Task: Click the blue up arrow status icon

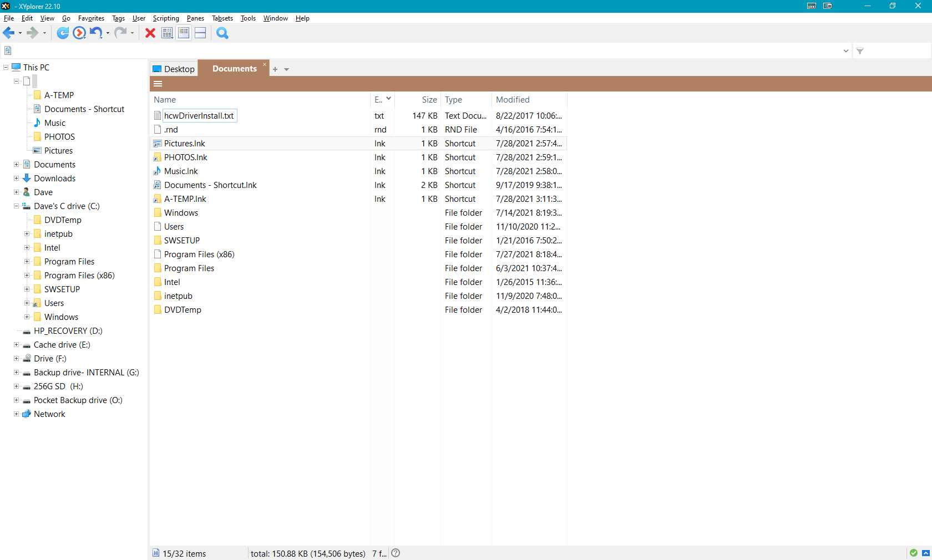Action: point(926,553)
